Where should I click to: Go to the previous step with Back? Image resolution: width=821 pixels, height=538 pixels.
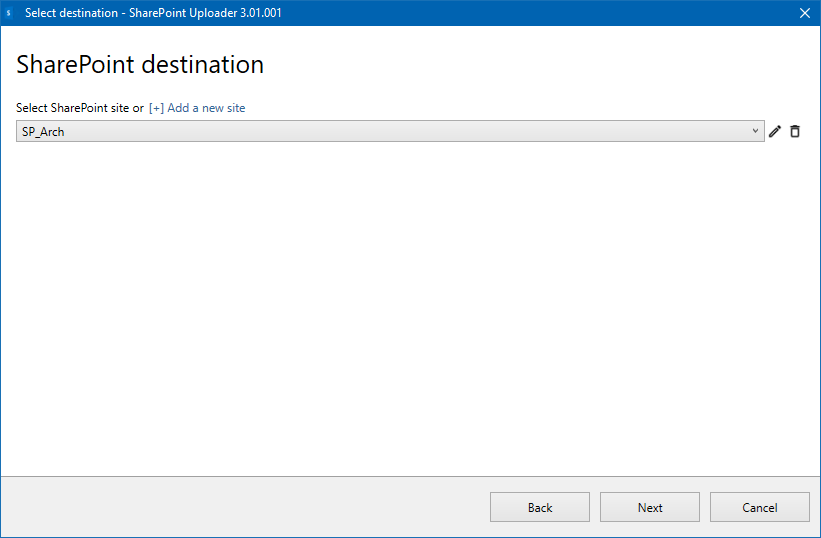tap(540, 507)
